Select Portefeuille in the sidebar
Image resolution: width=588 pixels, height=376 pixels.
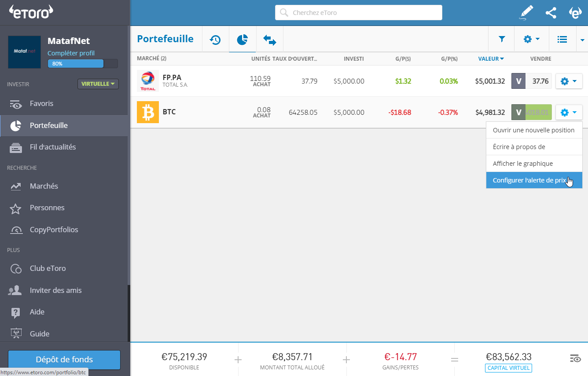point(64,125)
